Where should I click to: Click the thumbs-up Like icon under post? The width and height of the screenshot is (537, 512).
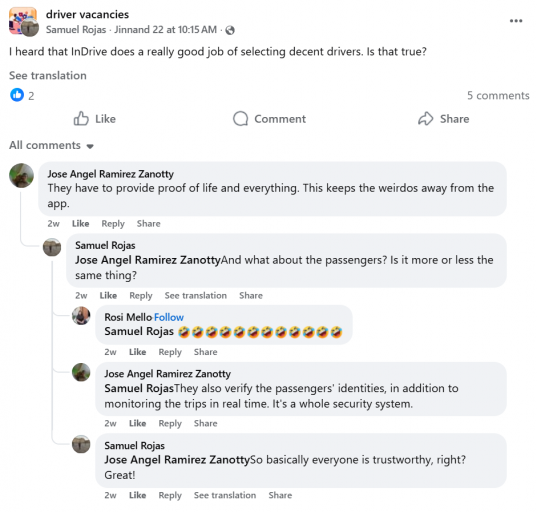[81, 118]
